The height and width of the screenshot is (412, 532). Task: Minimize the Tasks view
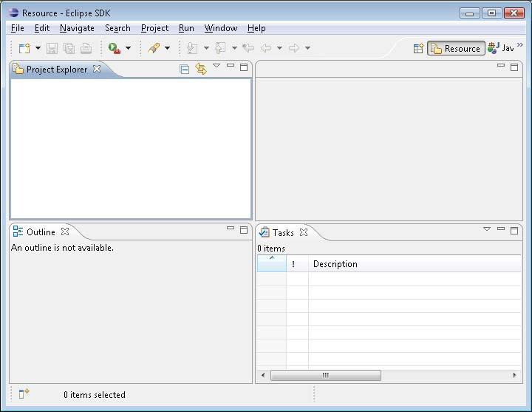tap(501, 229)
